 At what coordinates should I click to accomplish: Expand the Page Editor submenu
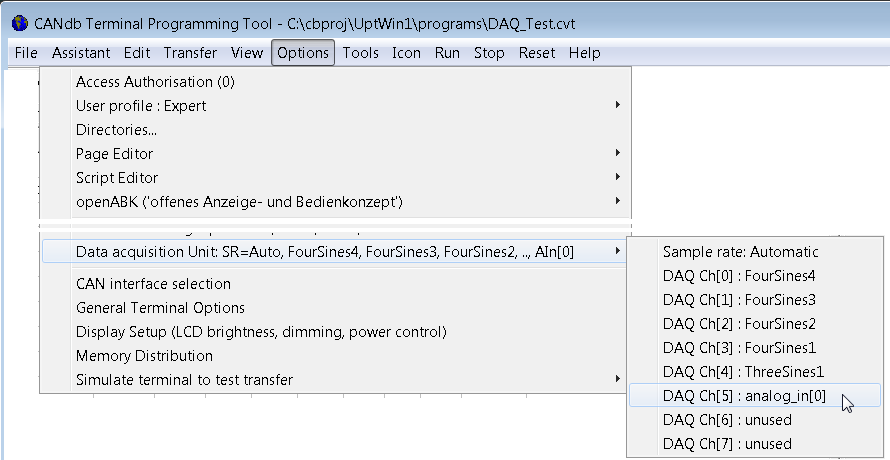click(115, 154)
